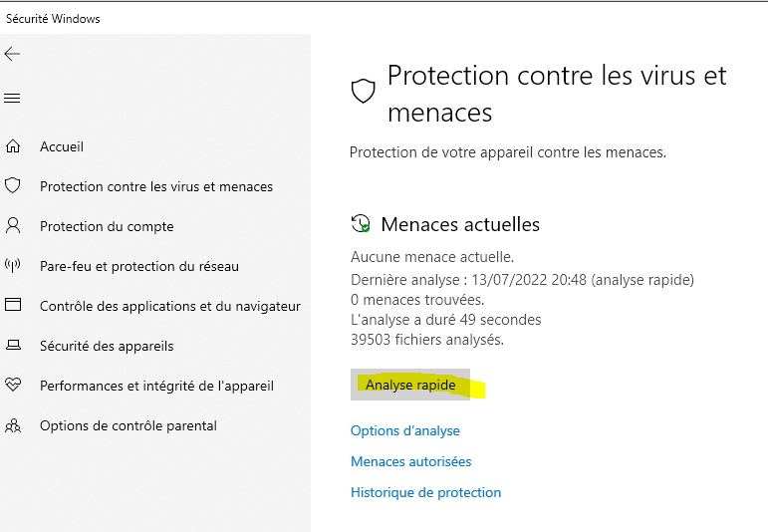Open the Options d'analyse link
768x532 pixels.
405,430
